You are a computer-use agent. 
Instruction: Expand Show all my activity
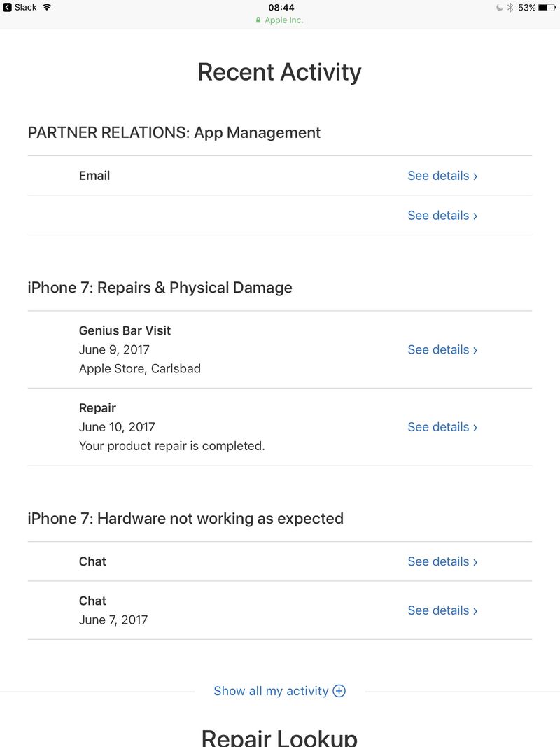click(279, 691)
